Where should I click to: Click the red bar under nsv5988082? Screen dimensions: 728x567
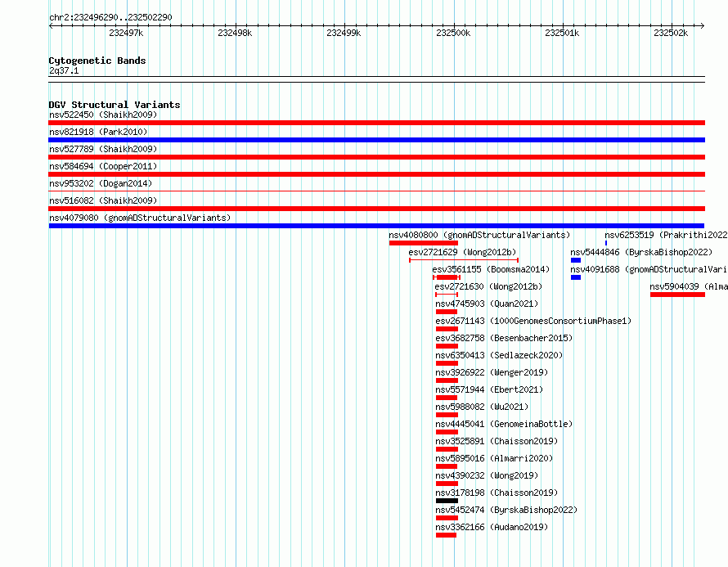[447, 415]
